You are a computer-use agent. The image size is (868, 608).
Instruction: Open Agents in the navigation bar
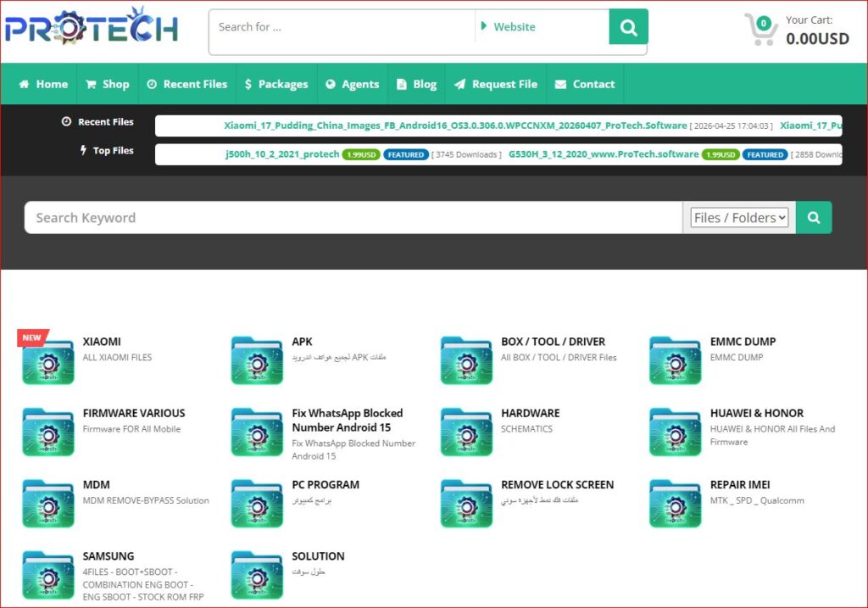[352, 84]
